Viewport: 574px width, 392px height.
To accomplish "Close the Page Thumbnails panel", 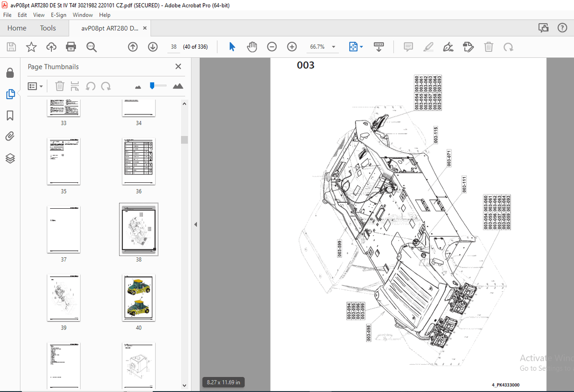I will click(x=178, y=67).
